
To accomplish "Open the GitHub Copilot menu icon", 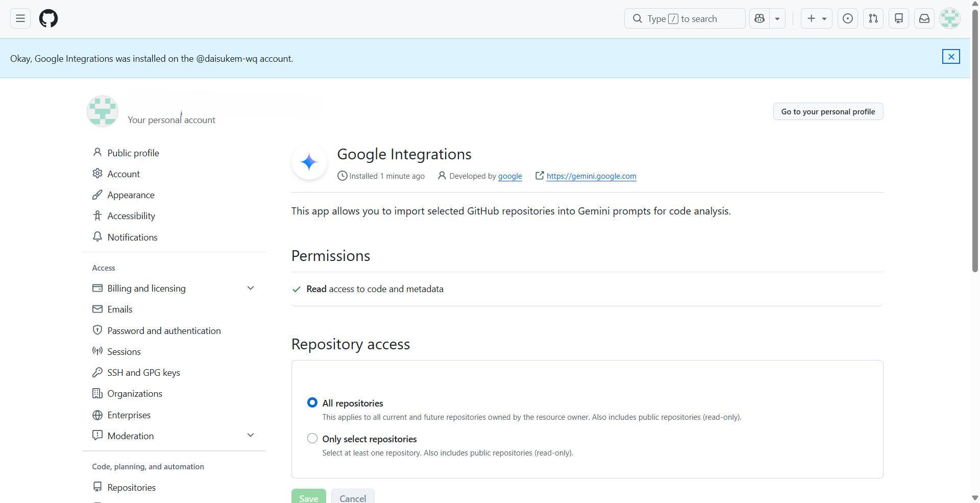I will [x=759, y=18].
